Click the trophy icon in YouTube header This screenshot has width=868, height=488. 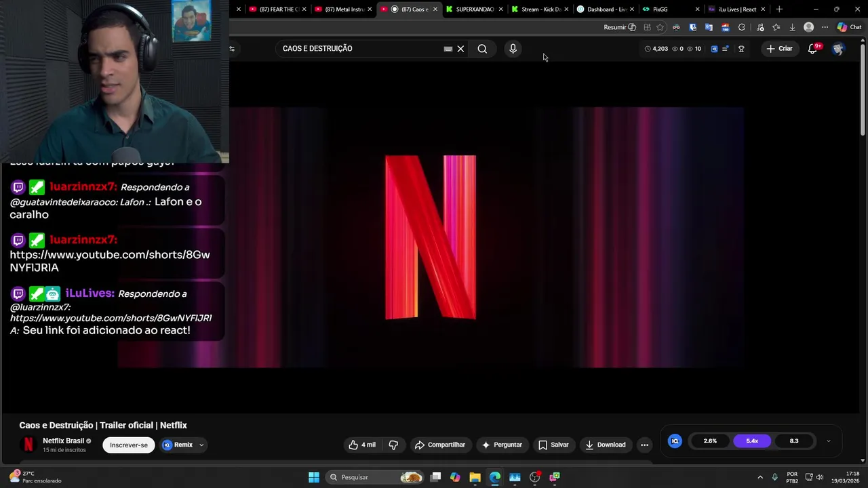click(x=741, y=49)
